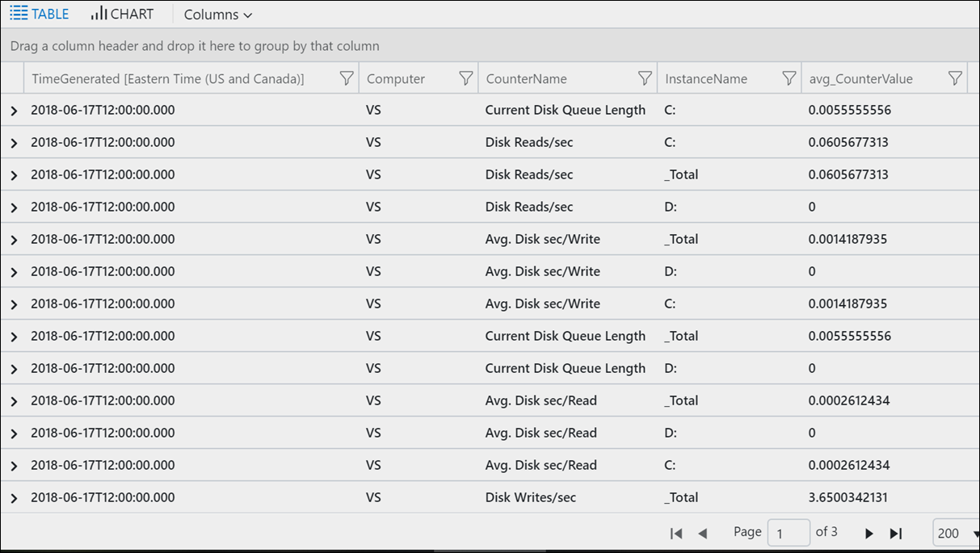
Task: Sort by CounterName column header
Action: click(x=526, y=79)
